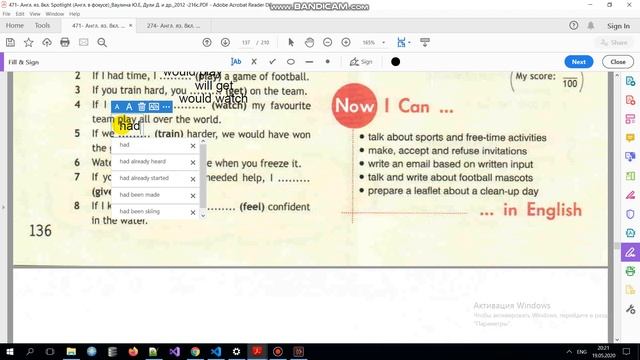
Task: Decrease text size with the small A icon
Action: (117, 107)
